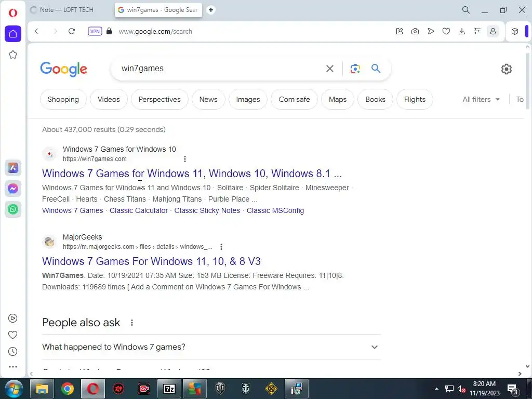The width and height of the screenshot is (532, 399).
Task: Add page to bookmarks heart in toolbar
Action: pos(446,31)
